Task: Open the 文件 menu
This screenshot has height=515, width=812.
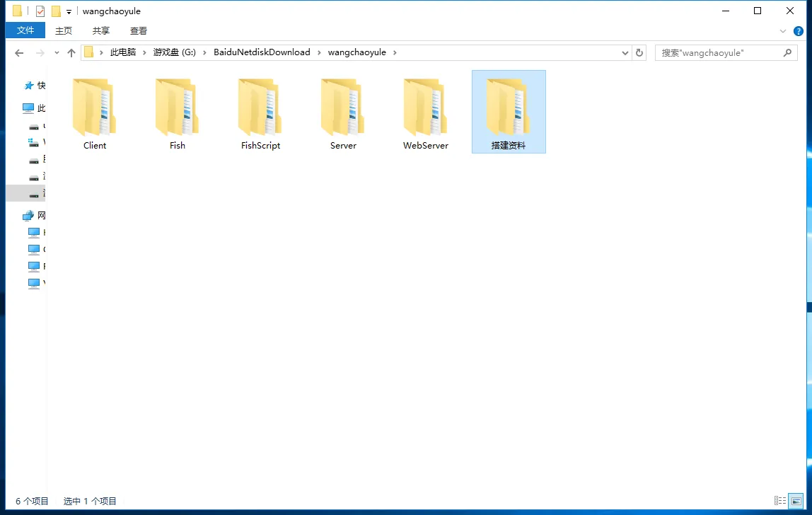Action: click(x=25, y=30)
